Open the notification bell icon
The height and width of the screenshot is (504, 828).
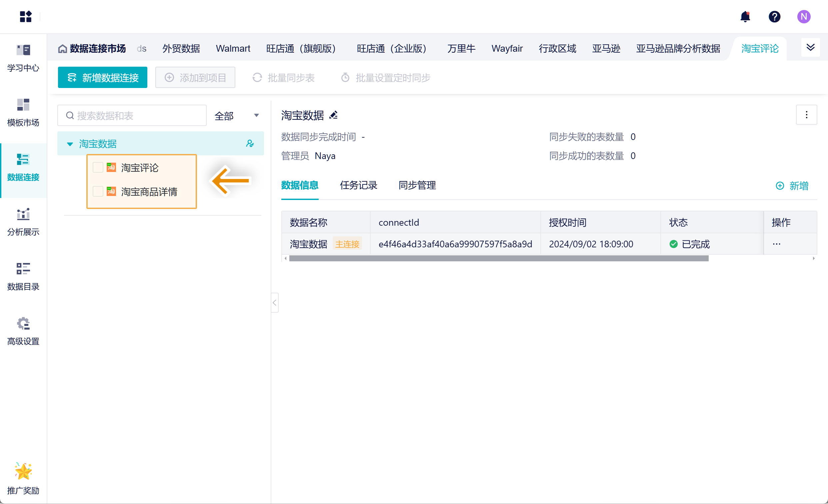(745, 16)
